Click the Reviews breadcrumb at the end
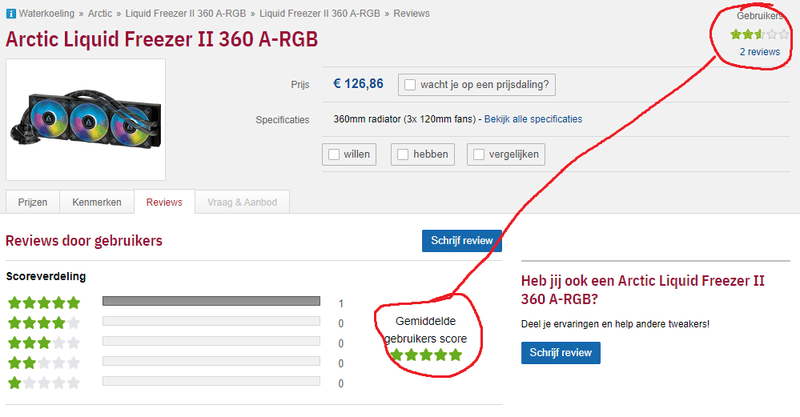Viewport: 800px width, 417px height. (411, 14)
